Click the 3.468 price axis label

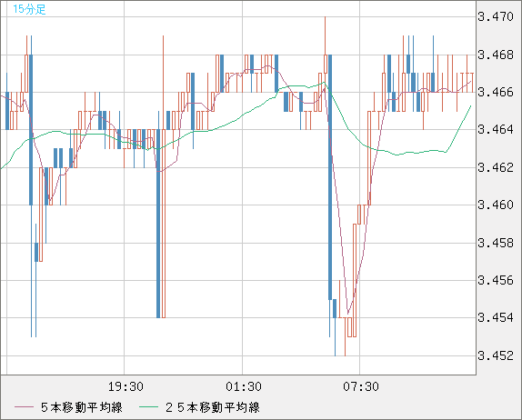496,55
